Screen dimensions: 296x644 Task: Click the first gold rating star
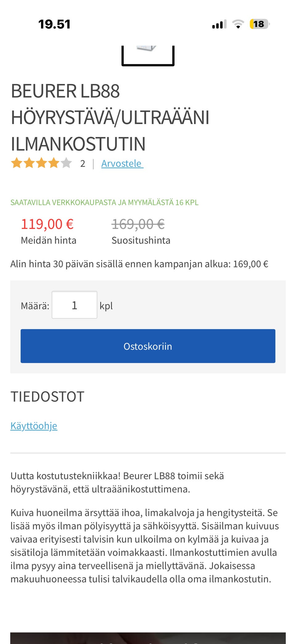[x=16, y=163]
